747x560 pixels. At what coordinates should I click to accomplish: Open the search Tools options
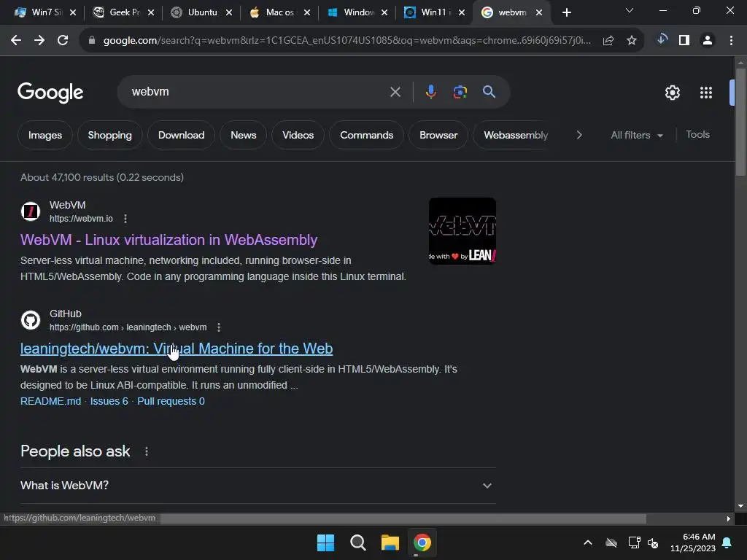pos(698,135)
